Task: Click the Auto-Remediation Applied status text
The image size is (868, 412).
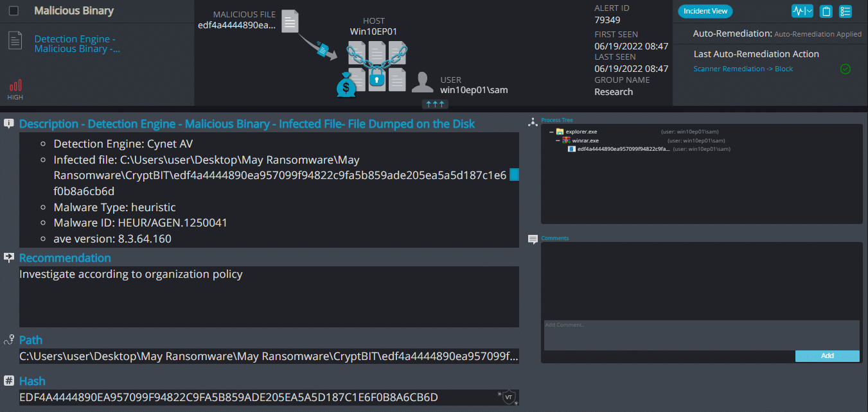Action: point(818,34)
